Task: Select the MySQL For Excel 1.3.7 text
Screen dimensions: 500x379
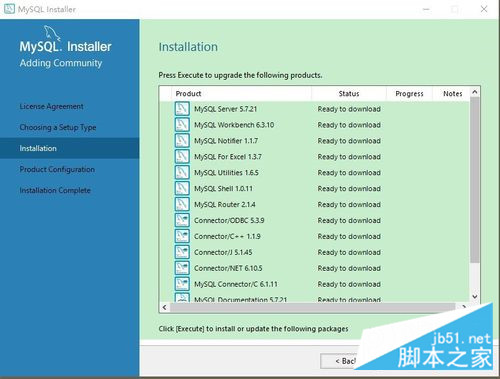Action: tap(228, 157)
